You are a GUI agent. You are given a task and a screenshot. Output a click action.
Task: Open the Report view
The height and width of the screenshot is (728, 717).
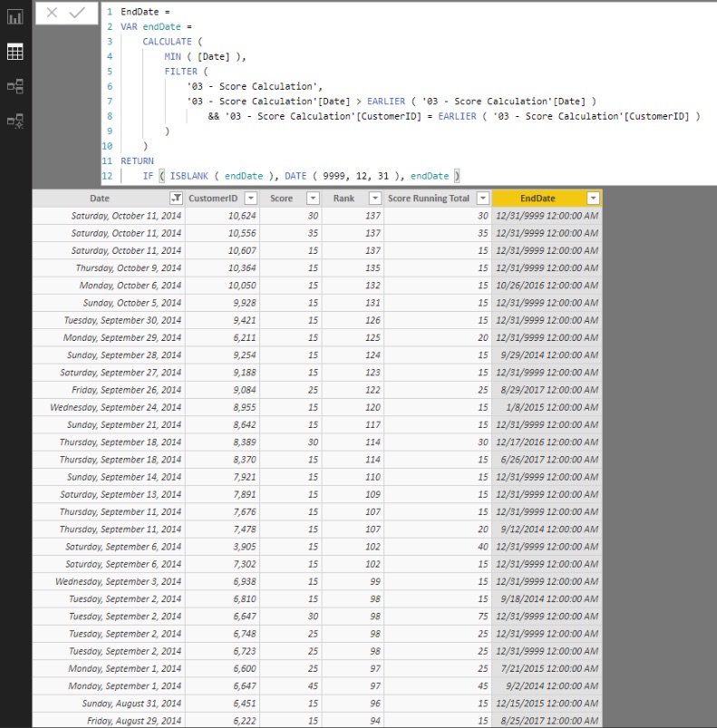15,17
